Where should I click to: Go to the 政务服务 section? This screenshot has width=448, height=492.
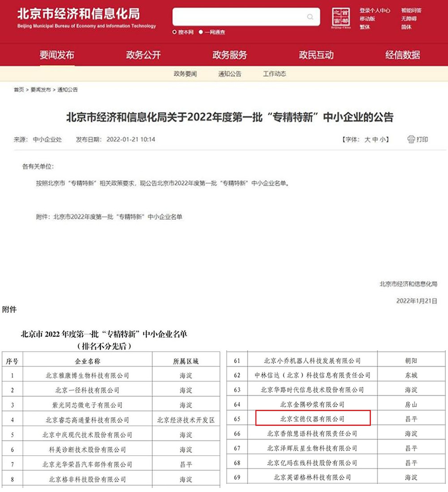pyautogui.click(x=230, y=55)
